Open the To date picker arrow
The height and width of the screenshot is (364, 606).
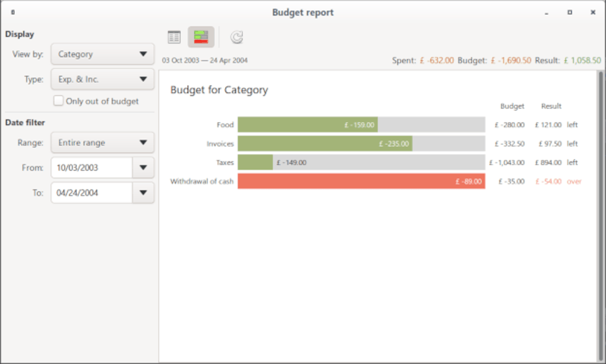pyautogui.click(x=143, y=192)
